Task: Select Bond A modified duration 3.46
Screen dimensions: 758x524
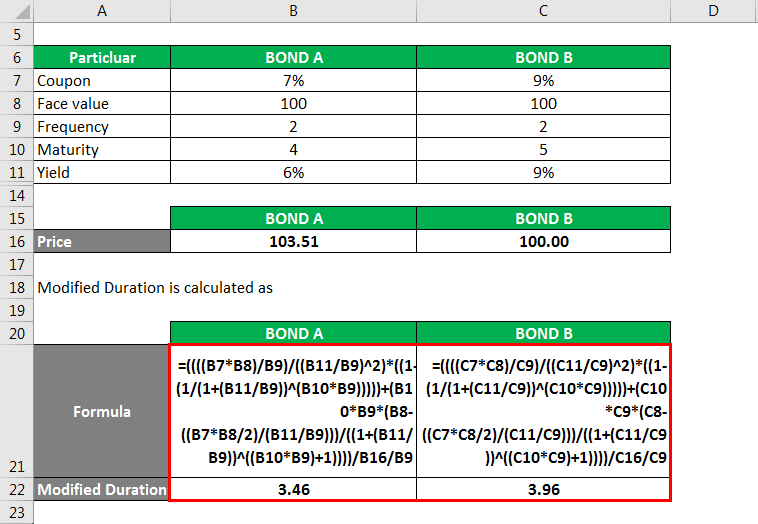Action: pyautogui.click(x=293, y=489)
